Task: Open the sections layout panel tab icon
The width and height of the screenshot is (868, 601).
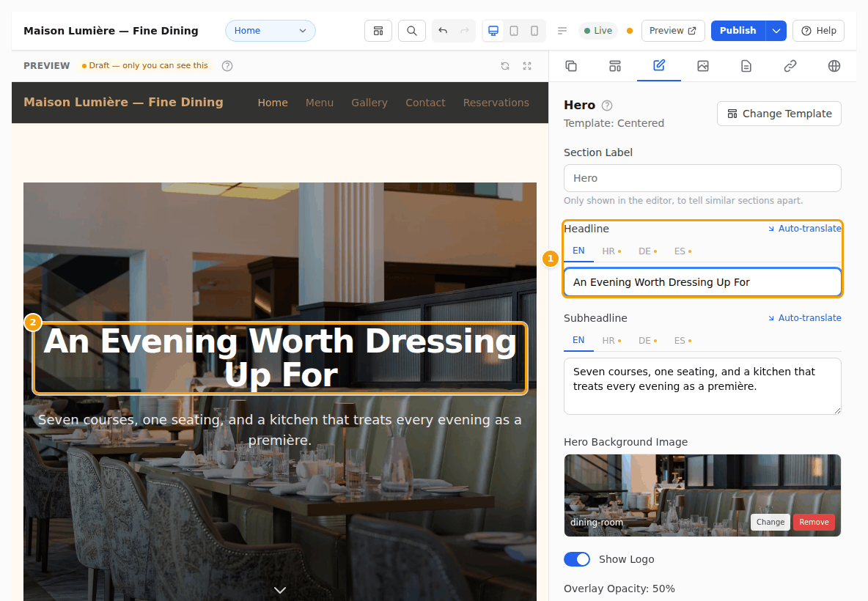Action: (615, 66)
